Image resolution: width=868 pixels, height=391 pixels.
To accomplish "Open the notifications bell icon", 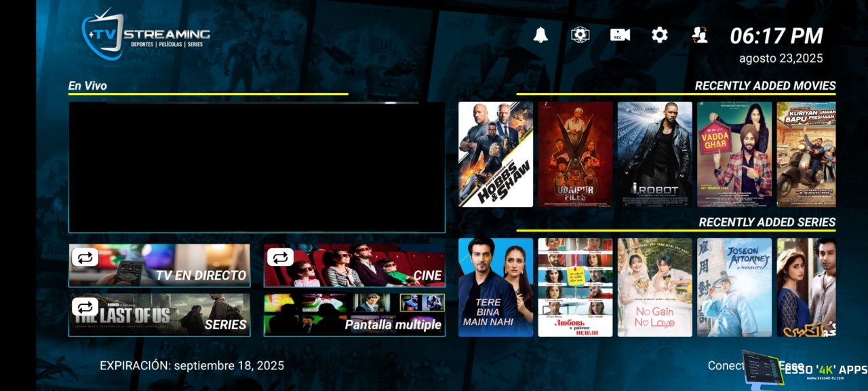I will pos(540,35).
